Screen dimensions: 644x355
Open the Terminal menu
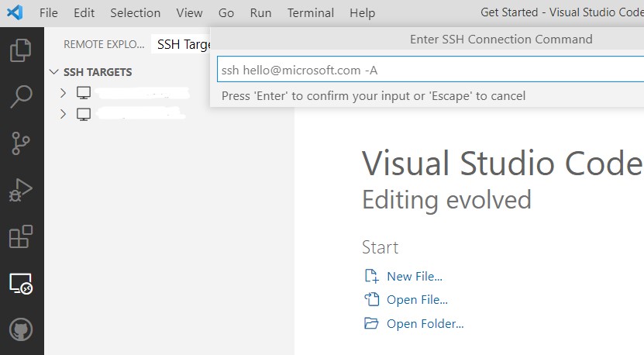[x=310, y=13]
